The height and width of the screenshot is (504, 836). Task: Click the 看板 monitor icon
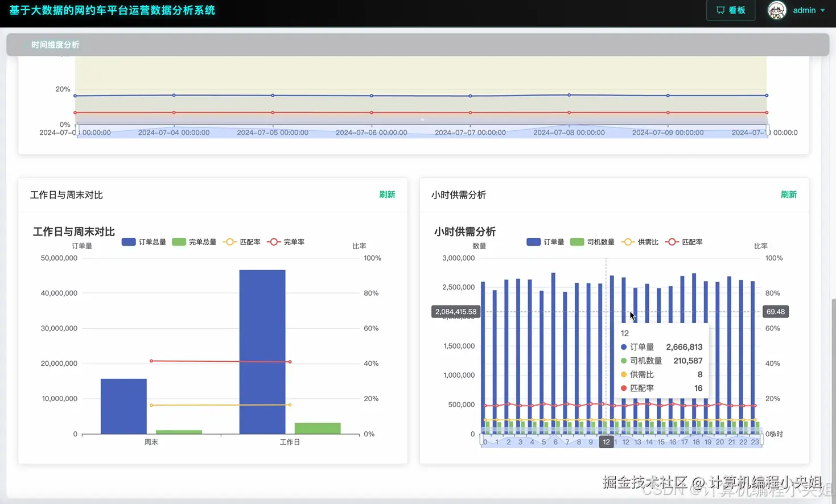click(720, 10)
